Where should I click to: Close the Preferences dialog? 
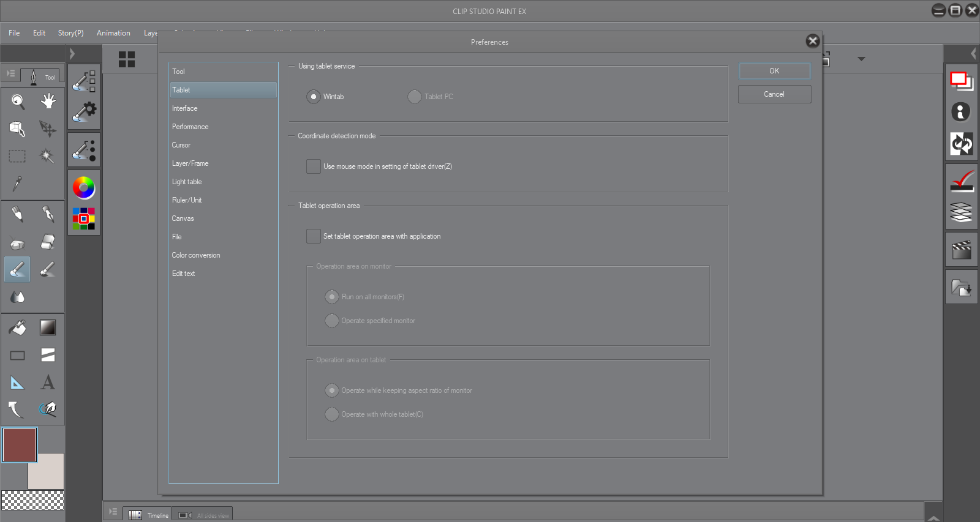pyautogui.click(x=813, y=41)
